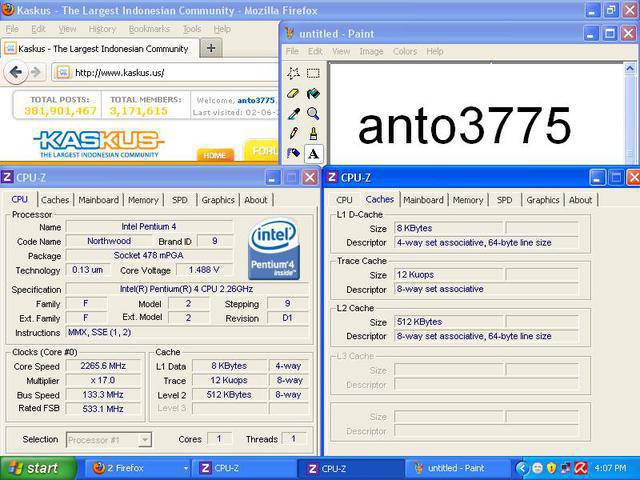
Task: Click the Kaskus logo banner
Action: (98, 144)
